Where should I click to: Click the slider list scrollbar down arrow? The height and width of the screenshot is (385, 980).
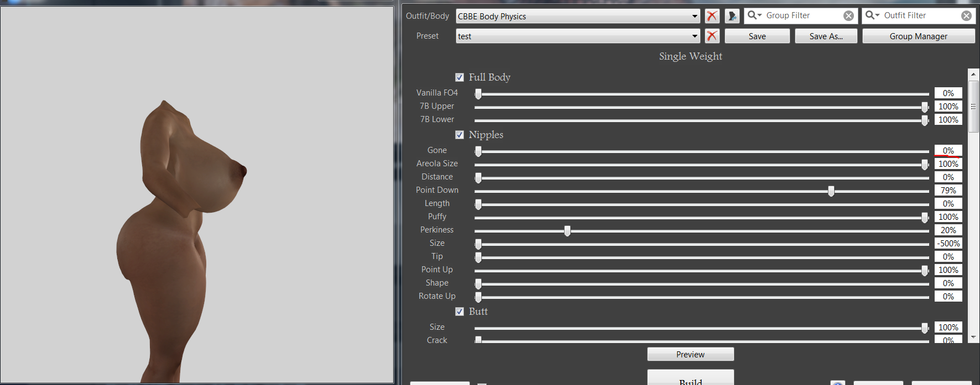point(973,337)
